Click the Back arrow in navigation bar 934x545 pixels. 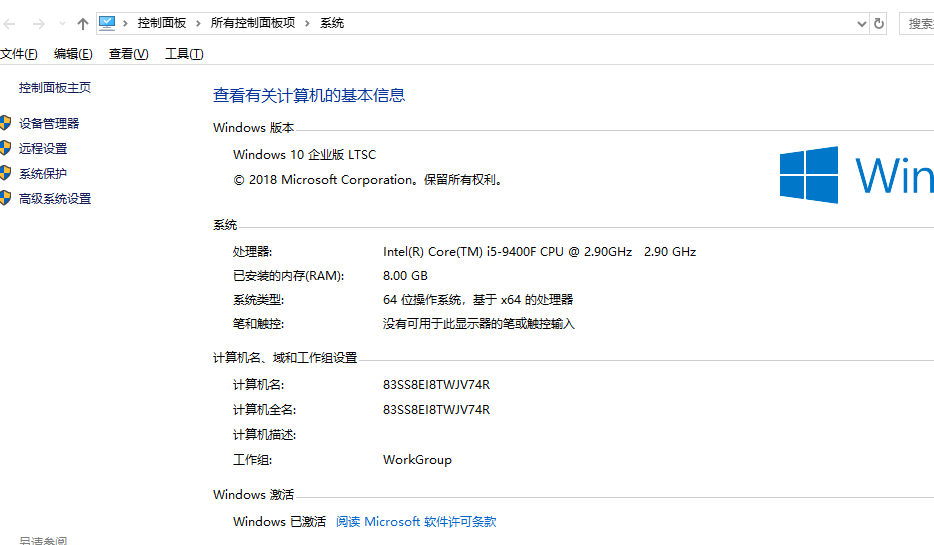point(9,23)
